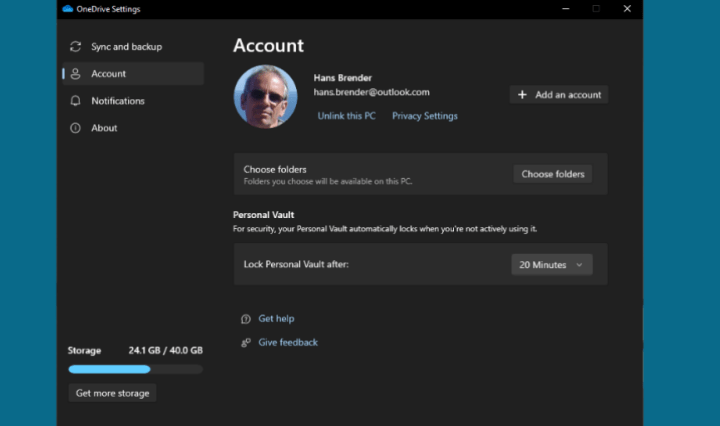This screenshot has height=426, width=720.
Task: Click the Get help question icon
Action: click(x=246, y=319)
